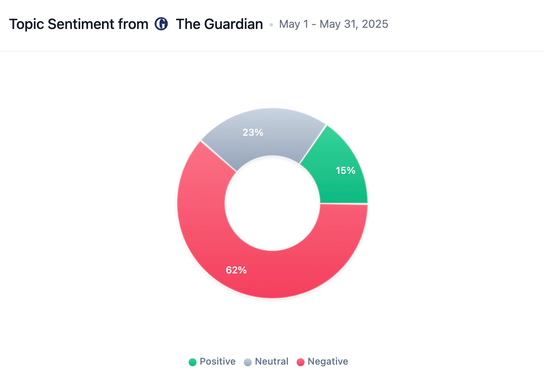Click the 23% percentage label
Image resolution: width=544 pixels, height=392 pixels.
coord(253,133)
